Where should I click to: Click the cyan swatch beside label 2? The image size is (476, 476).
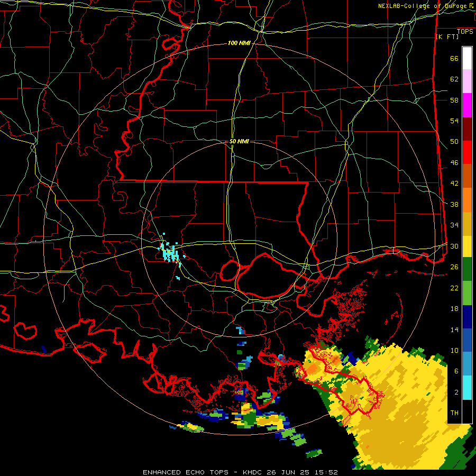pyautogui.click(x=467, y=388)
